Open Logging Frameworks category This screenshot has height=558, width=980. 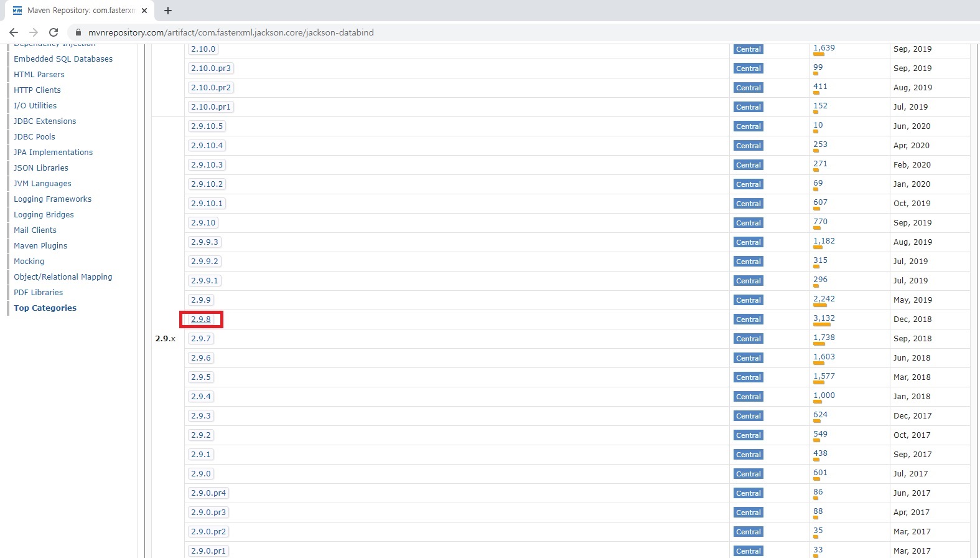click(52, 199)
